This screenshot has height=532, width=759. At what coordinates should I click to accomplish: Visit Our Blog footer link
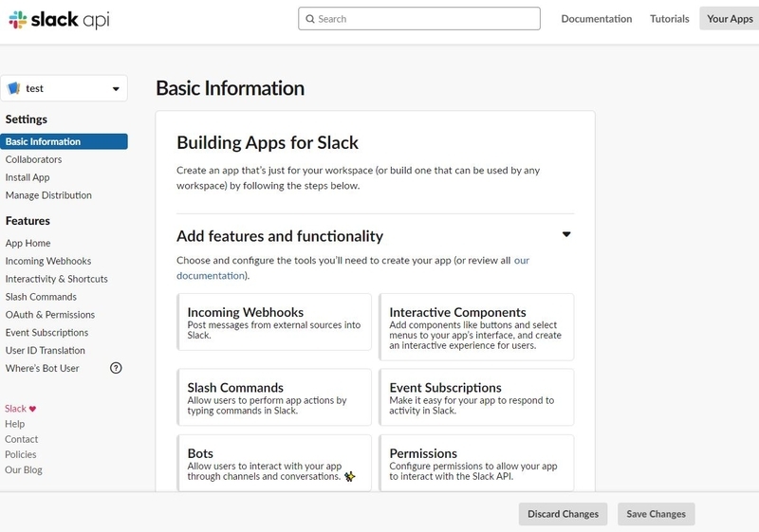[x=23, y=470]
